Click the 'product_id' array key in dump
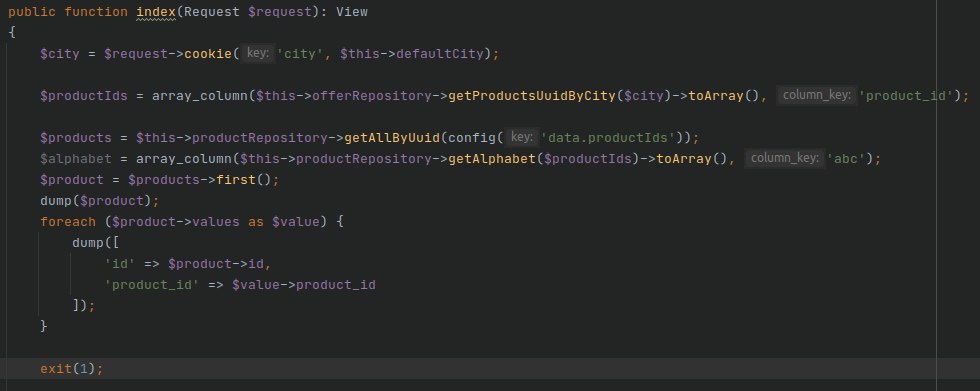This screenshot has width=980, height=391. point(152,285)
